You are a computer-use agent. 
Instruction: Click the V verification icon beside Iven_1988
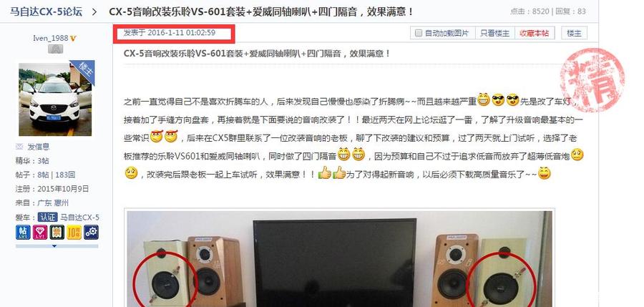73,38
